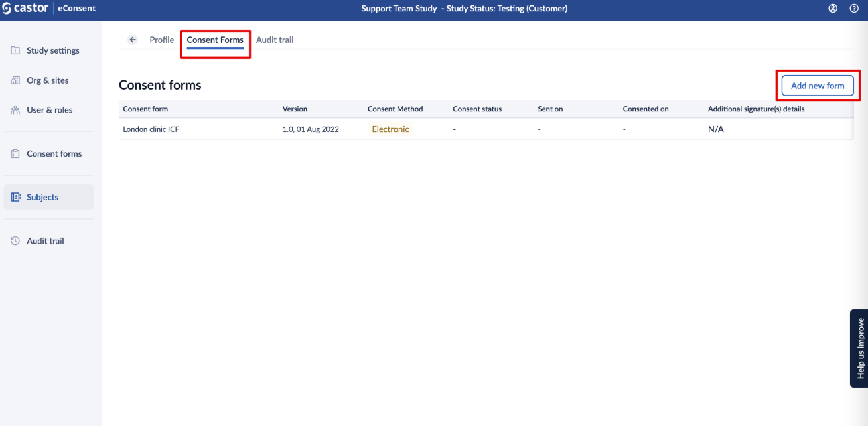
Task: Click the back arrow beside Profile
Action: click(133, 40)
